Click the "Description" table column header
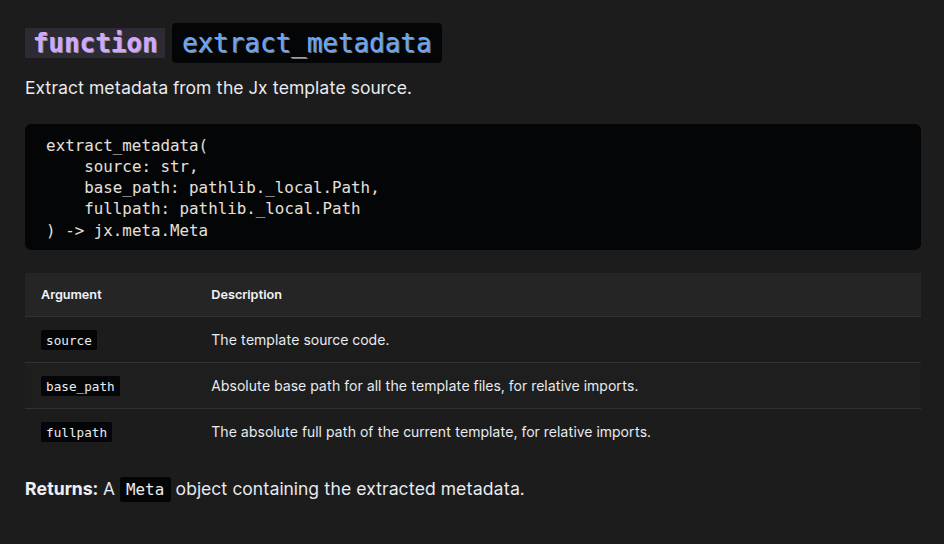 [x=246, y=295]
